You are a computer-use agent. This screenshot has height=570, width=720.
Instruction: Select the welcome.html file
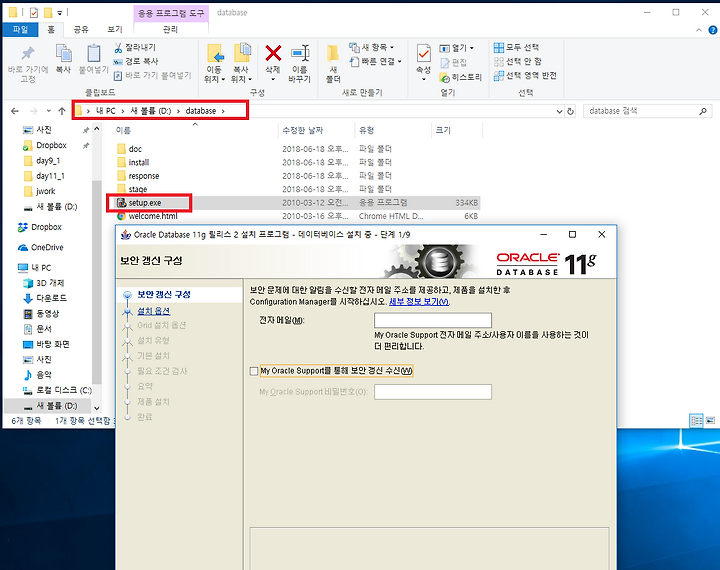point(152,216)
